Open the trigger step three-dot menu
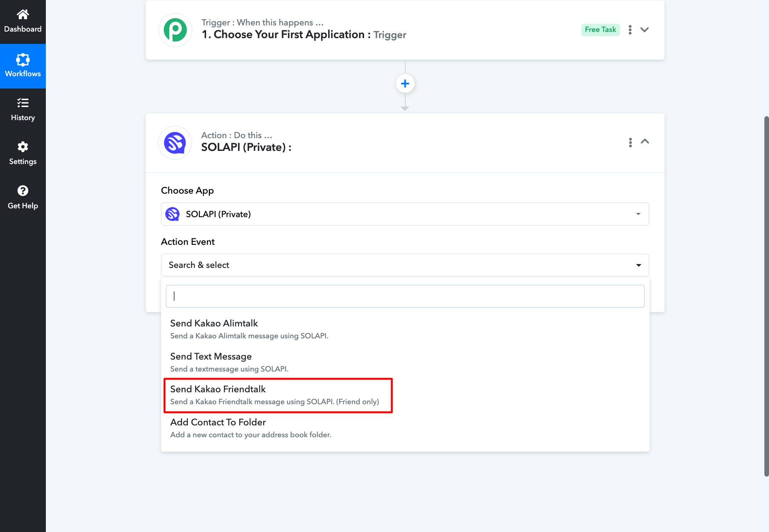The image size is (769, 532). 630,30
